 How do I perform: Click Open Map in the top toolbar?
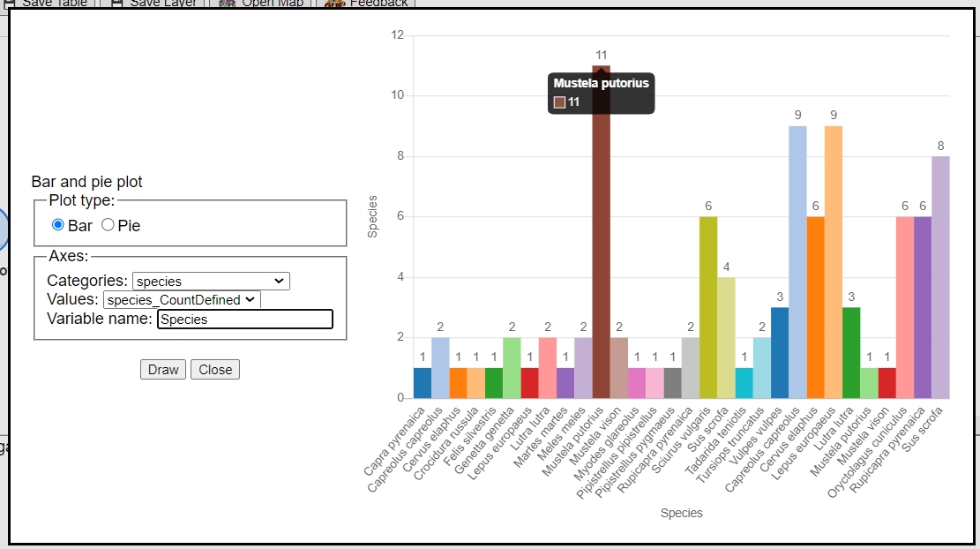[262, 4]
